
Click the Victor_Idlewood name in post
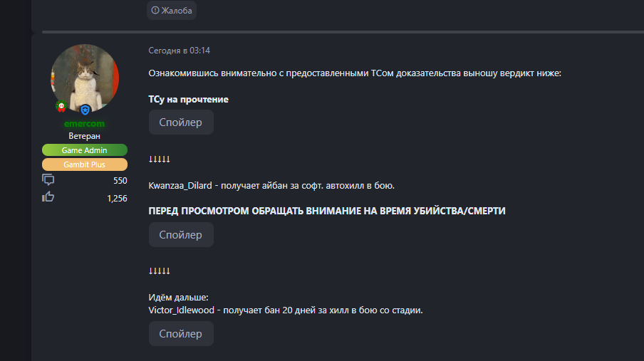[x=181, y=310]
